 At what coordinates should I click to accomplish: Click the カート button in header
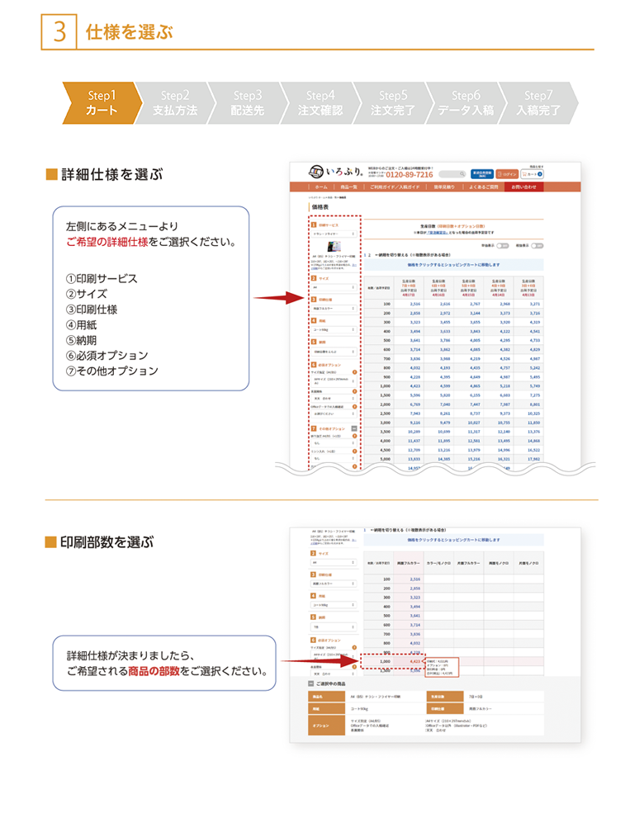[x=532, y=174]
